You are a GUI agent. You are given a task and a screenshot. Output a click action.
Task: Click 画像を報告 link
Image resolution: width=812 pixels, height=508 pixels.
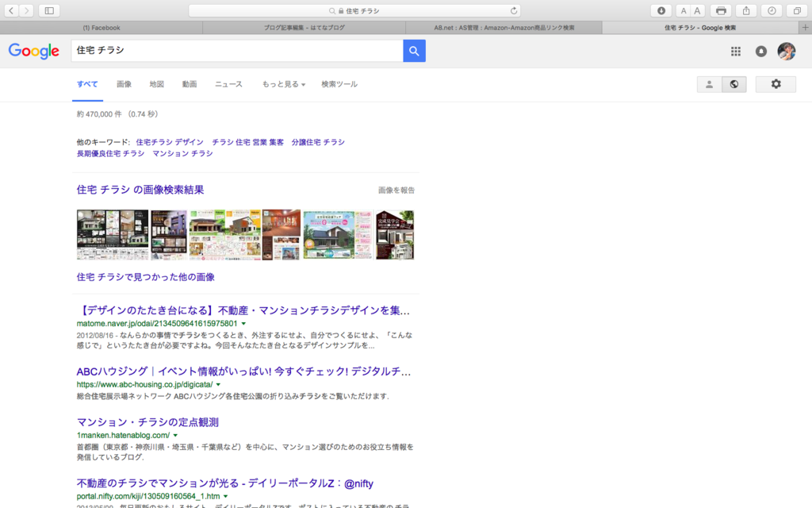pos(396,190)
